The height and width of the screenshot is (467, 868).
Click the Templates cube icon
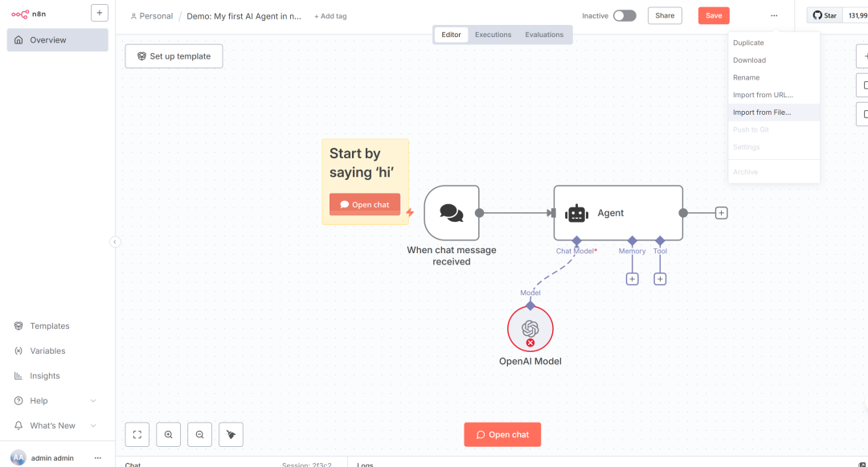[18, 326]
